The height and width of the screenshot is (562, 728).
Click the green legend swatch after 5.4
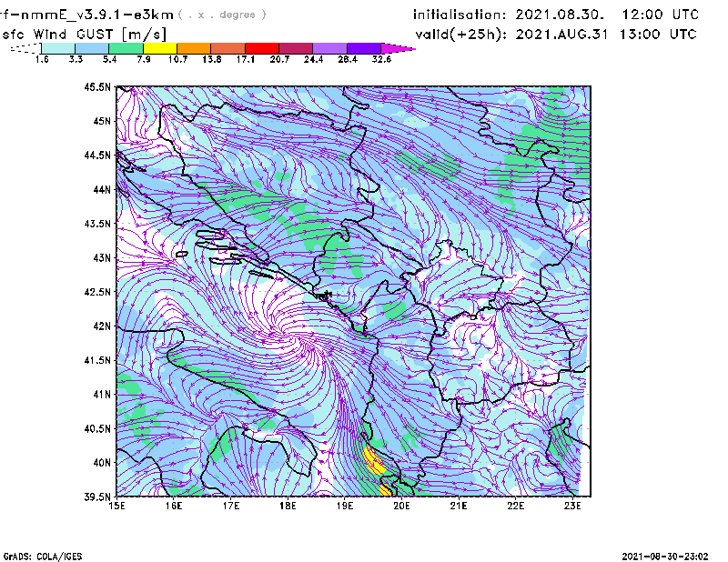[x=126, y=48]
